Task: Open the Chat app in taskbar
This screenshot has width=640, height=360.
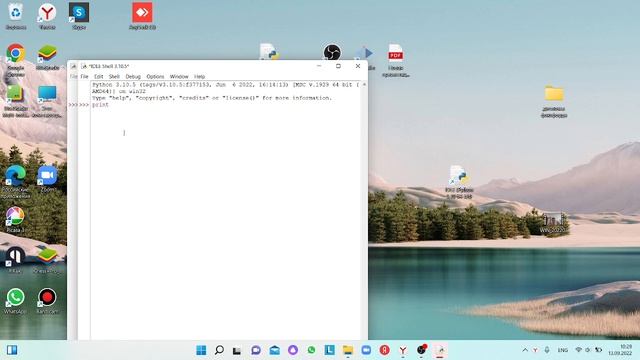Action: [256, 350]
